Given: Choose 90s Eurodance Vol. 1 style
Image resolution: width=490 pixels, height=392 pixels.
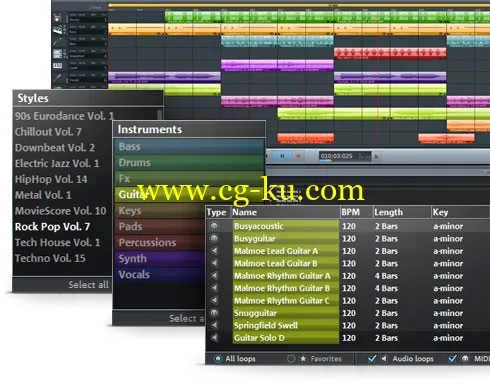Looking at the screenshot, I should pos(64,116).
